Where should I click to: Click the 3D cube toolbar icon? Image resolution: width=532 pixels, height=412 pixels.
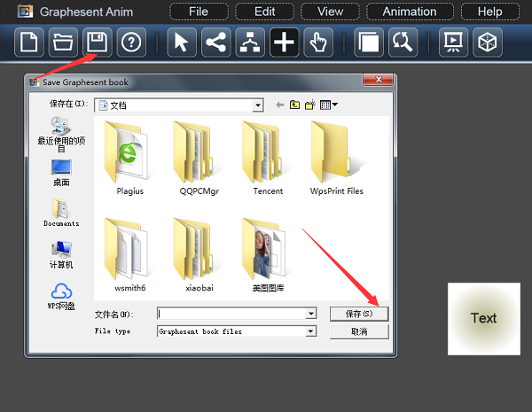[488, 43]
